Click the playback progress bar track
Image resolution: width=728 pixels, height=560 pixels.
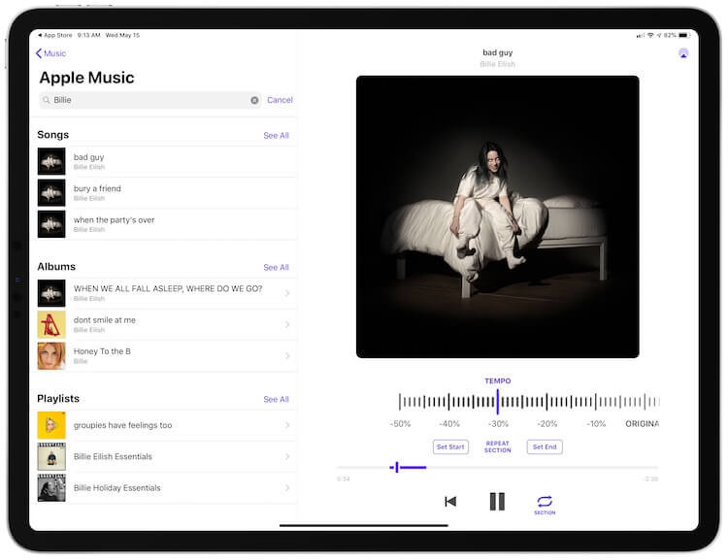[497, 468]
